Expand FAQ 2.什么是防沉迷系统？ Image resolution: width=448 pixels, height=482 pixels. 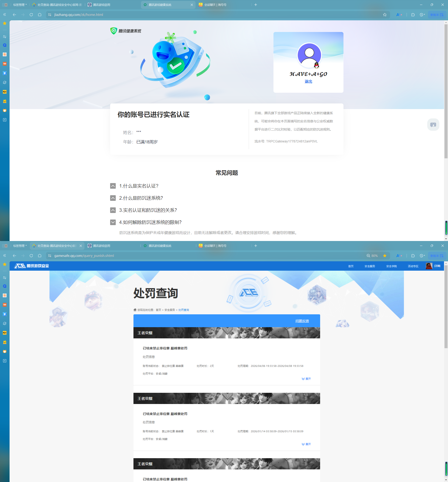(113, 198)
